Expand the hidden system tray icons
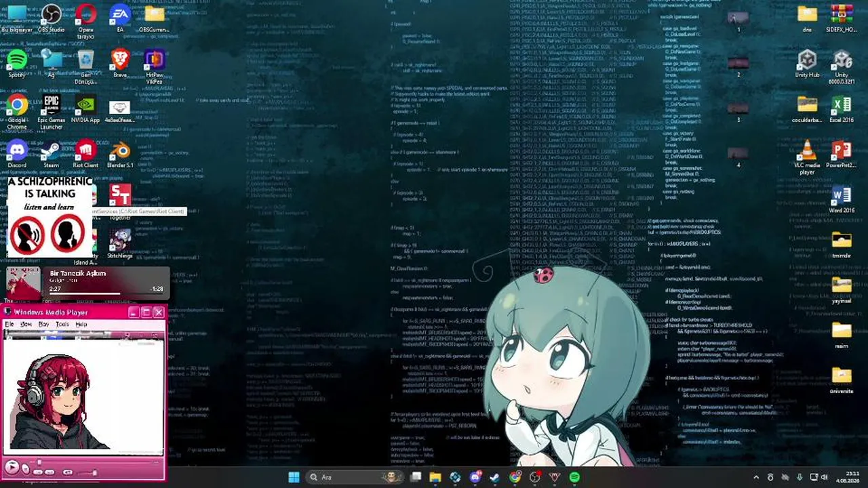 coord(756,477)
